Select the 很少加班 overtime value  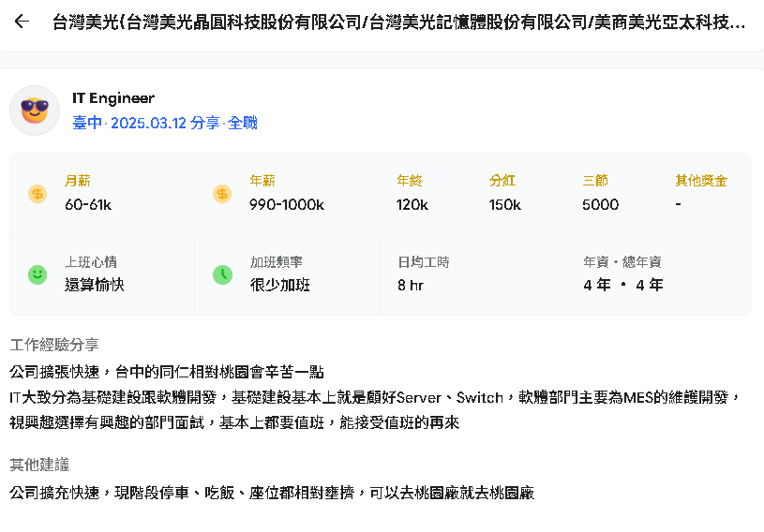pos(280,285)
